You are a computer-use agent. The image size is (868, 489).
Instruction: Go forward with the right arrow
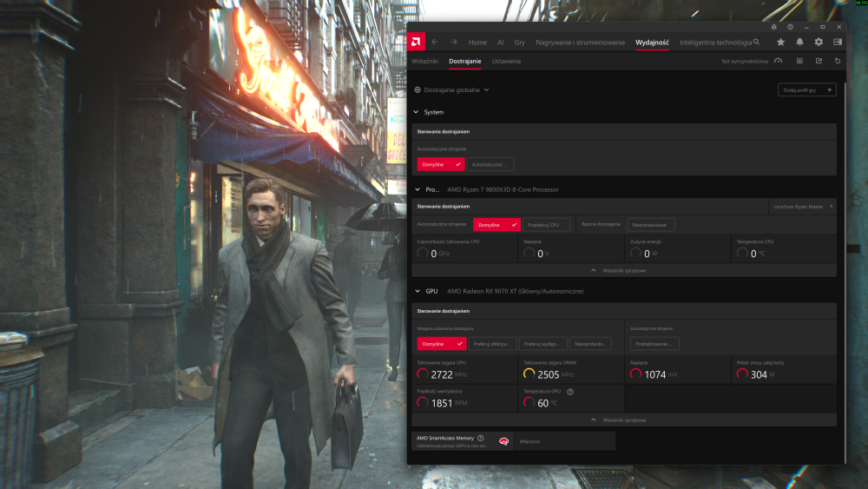454,42
